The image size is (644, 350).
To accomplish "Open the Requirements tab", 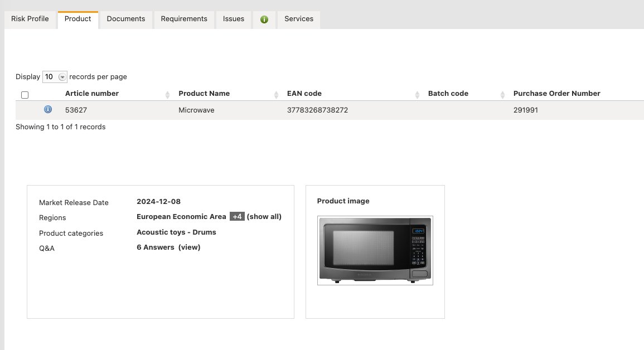I will coord(184,19).
